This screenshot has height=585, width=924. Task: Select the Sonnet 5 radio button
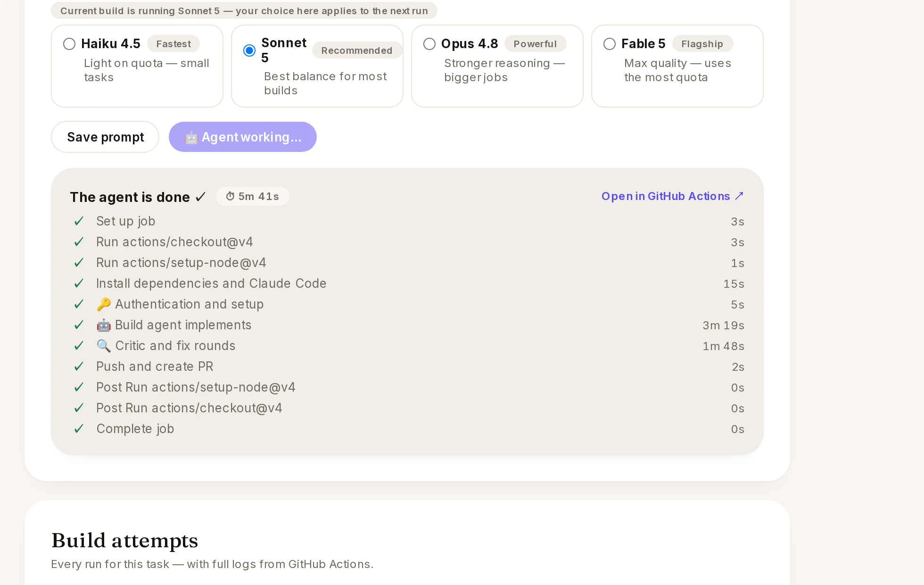click(x=249, y=50)
